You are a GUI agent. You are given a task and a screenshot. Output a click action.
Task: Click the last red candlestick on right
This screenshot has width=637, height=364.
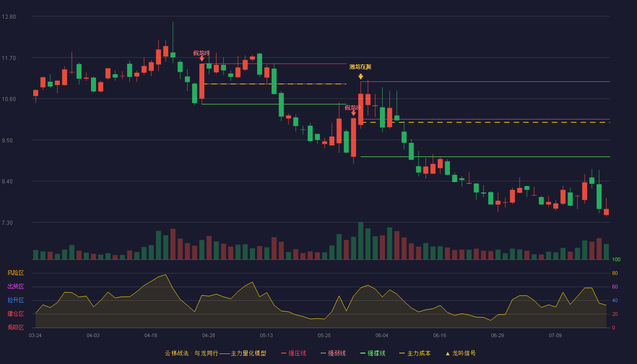coord(606,212)
